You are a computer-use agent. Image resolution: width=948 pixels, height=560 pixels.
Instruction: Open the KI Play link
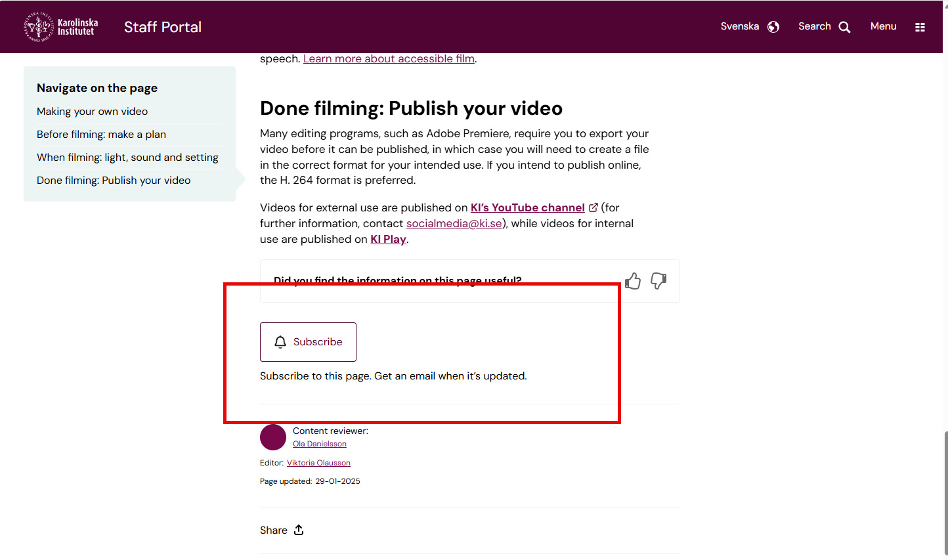tap(387, 238)
